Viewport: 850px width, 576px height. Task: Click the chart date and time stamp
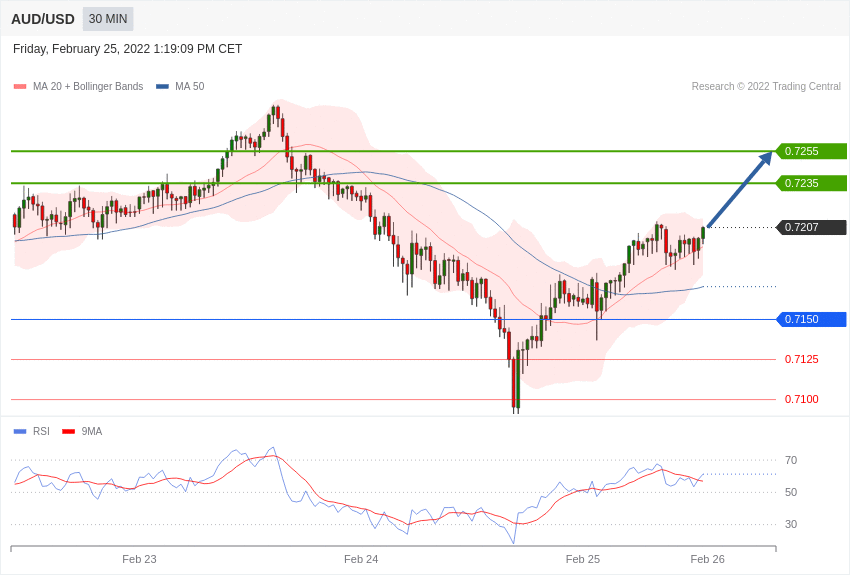click(x=127, y=49)
